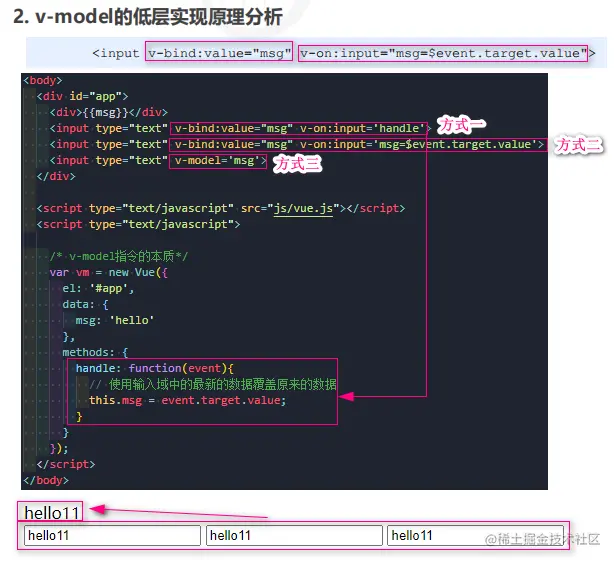Viewport: 616px width, 562px height.
Task: Click the hello11 output text above the inputs
Action: [51, 513]
